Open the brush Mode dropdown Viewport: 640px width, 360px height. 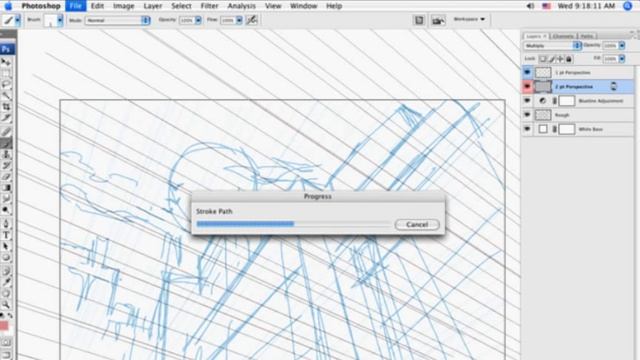pyautogui.click(x=117, y=20)
